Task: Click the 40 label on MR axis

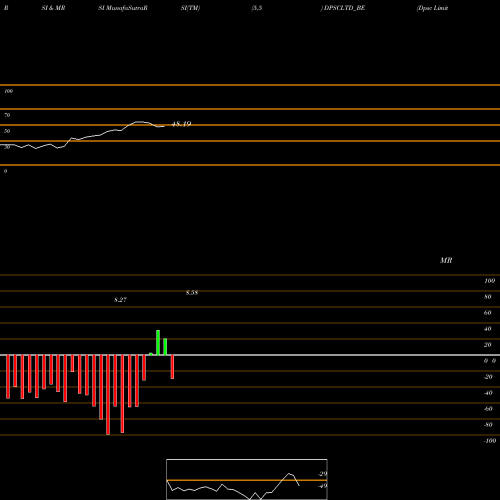Action: coord(487,329)
